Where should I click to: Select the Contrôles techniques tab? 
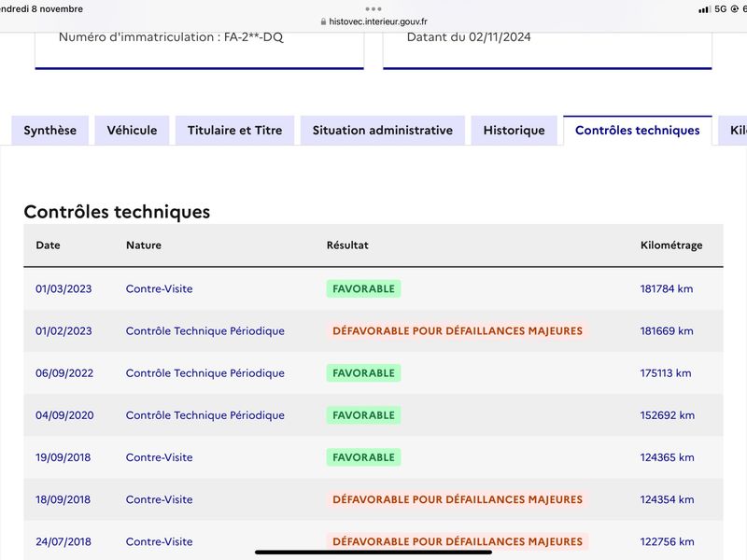[638, 130]
